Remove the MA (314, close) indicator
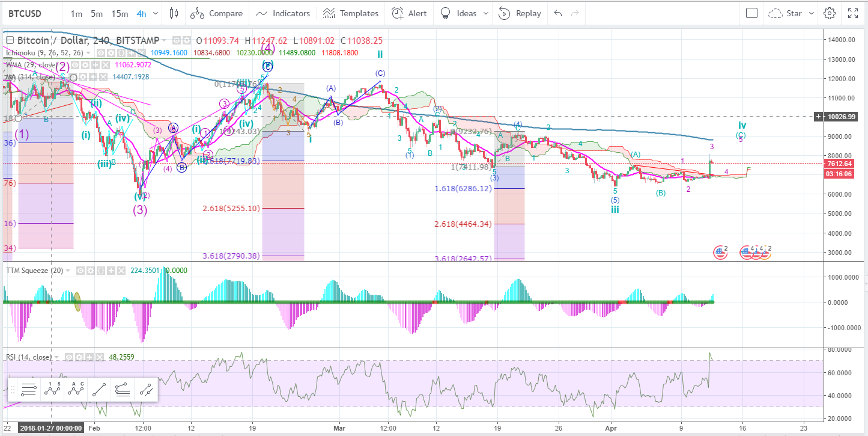 [103, 77]
